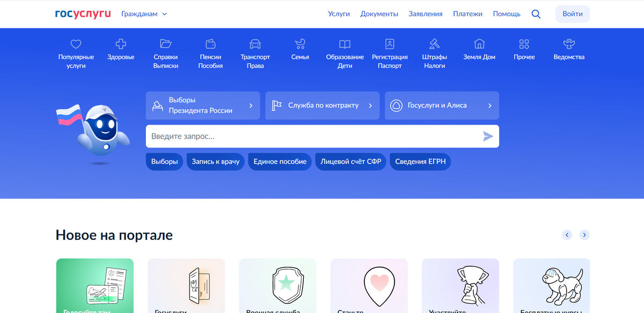Open Служба по контракту banner chevron
Screen dimensions: 644x313
(370, 106)
